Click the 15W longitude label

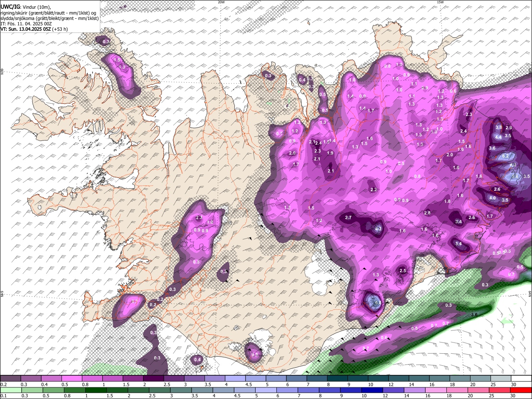[440, 2]
